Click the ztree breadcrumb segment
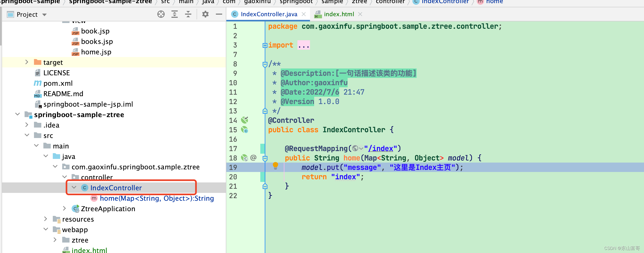The height and width of the screenshot is (253, 644). pyautogui.click(x=359, y=2)
